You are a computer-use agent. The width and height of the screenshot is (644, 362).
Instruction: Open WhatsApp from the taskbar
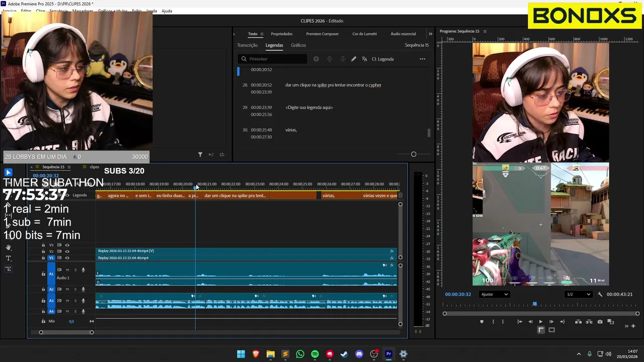[x=300, y=354]
